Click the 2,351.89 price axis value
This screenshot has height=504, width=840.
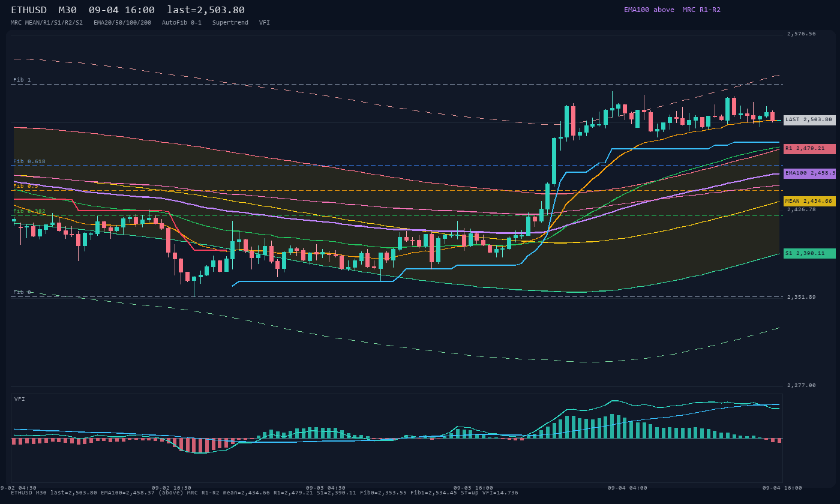[802, 297]
